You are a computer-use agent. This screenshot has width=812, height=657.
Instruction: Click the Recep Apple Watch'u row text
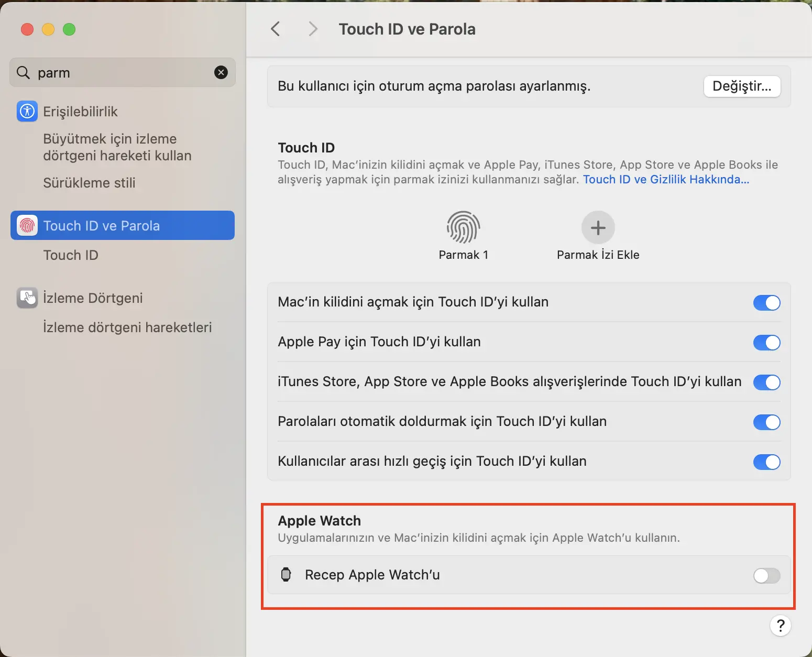pos(372,575)
